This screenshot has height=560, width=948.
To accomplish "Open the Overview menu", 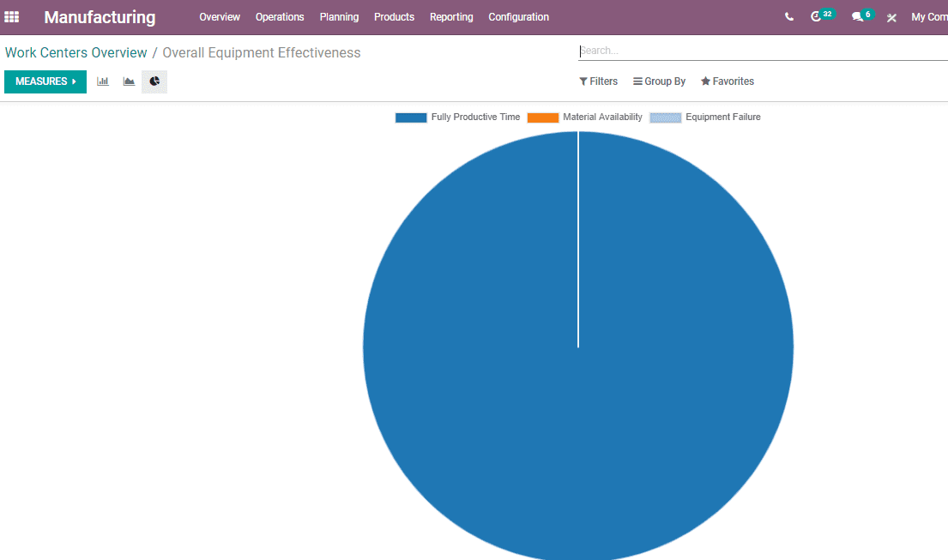I will tap(220, 17).
